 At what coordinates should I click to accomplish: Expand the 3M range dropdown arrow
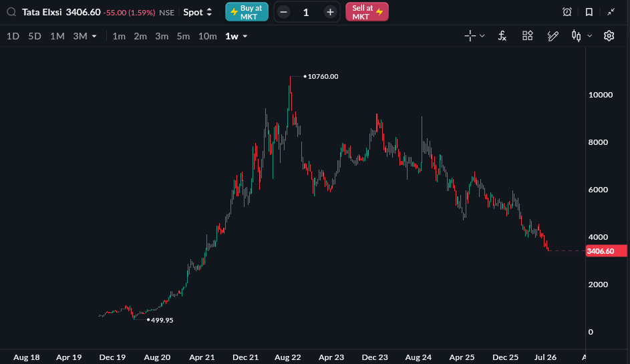click(94, 36)
